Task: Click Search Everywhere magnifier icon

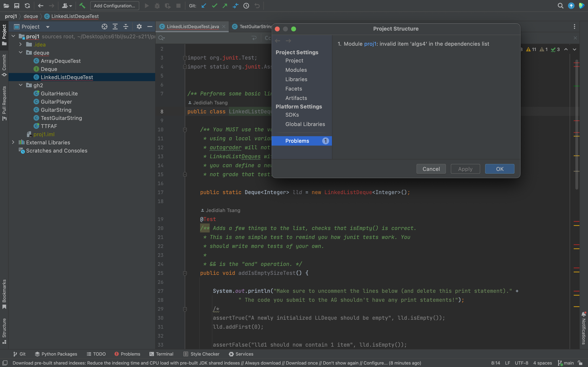Action: click(560, 6)
